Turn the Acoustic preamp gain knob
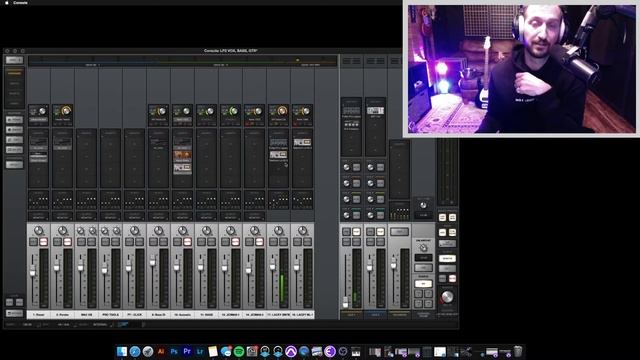The image size is (640, 360). (x=186, y=111)
